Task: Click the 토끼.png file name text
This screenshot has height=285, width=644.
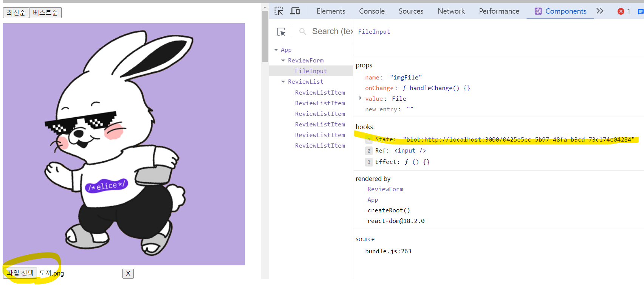Action: coord(51,273)
